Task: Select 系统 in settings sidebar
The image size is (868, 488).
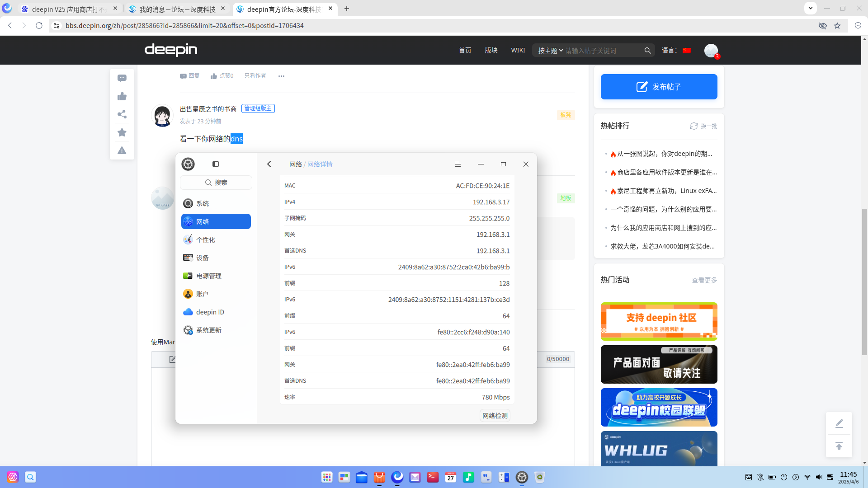Action: [x=216, y=203]
